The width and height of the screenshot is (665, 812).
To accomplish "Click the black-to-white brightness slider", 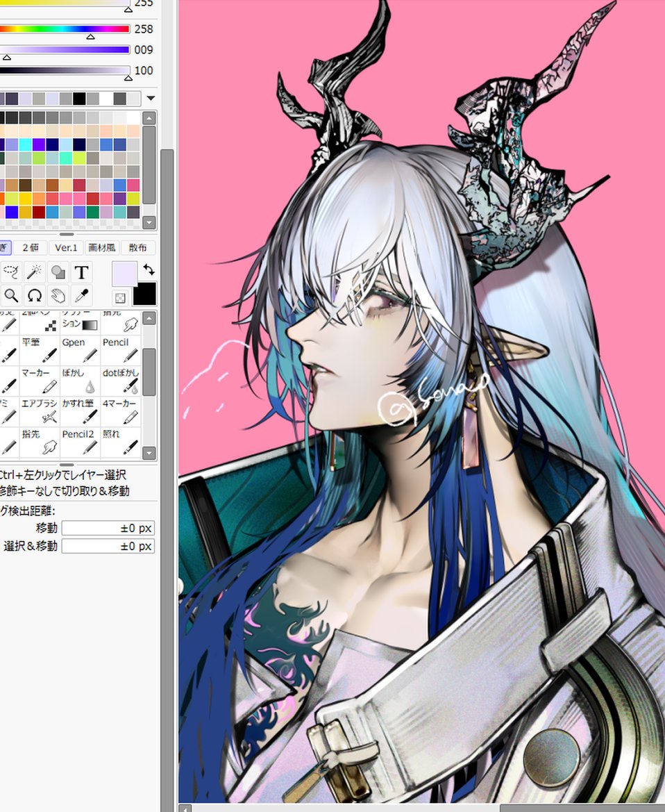I will (64, 70).
